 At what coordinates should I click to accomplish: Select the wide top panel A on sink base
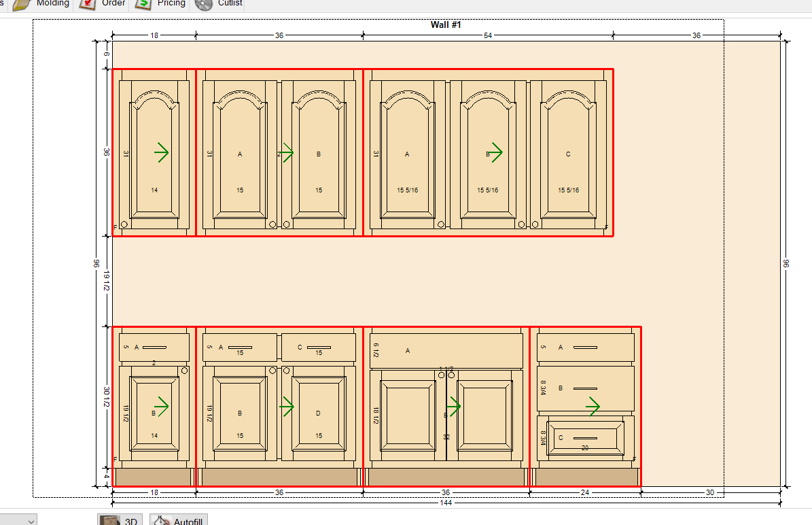[x=446, y=351]
